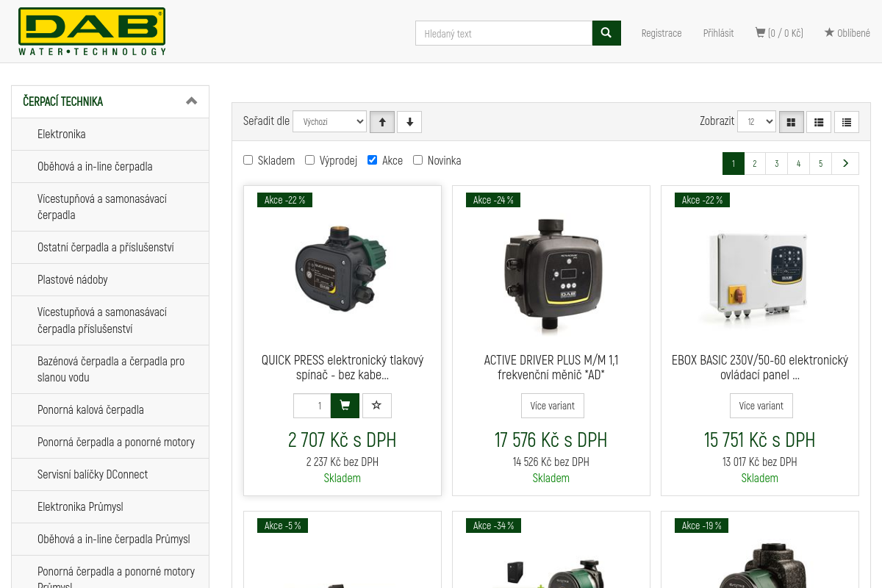Go to page 2 of results
This screenshot has width=882, height=588.
pos(755,163)
